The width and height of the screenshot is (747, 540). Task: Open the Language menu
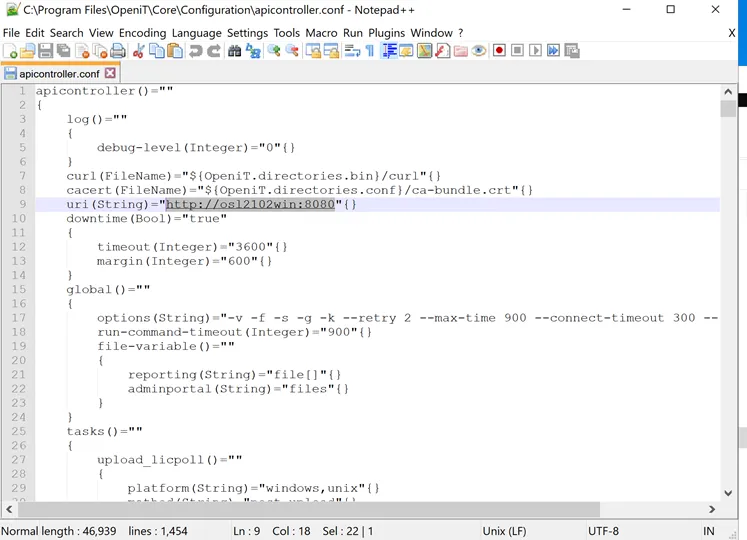[196, 33]
